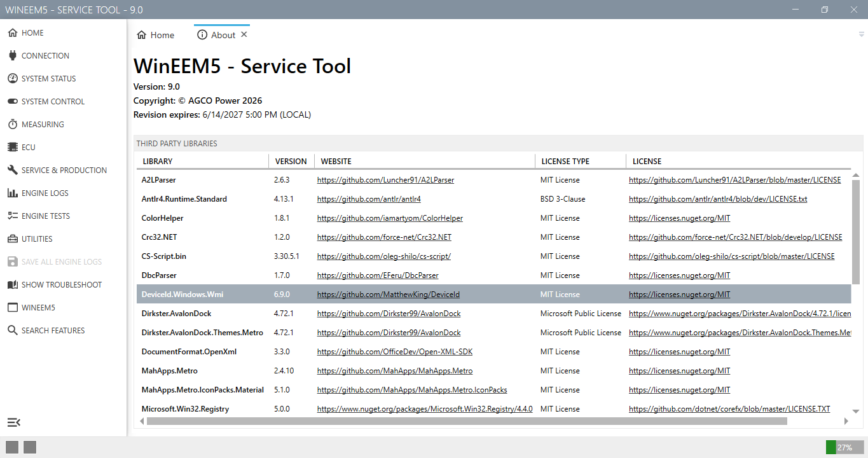Click horizontal scrollbar left arrow
Screen dimensions: 868x458
[x=141, y=421]
